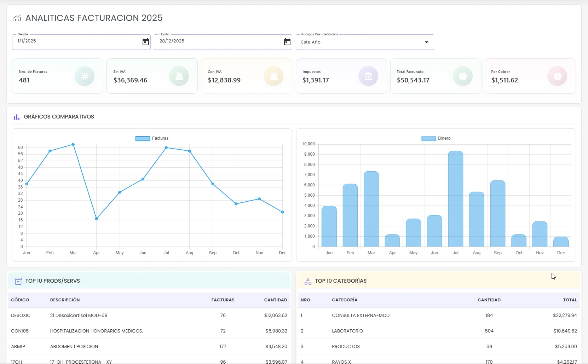Select the LABORATORIO category row

coord(439,331)
